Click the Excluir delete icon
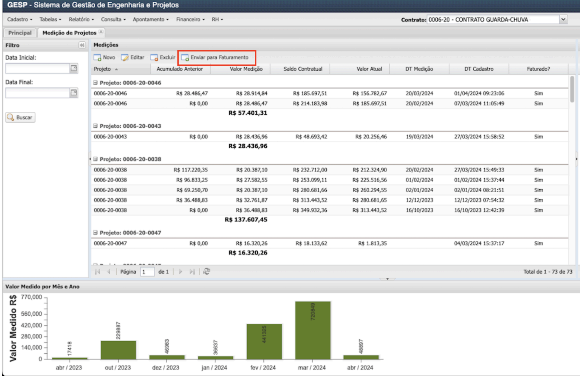The image size is (588, 381). [x=154, y=58]
